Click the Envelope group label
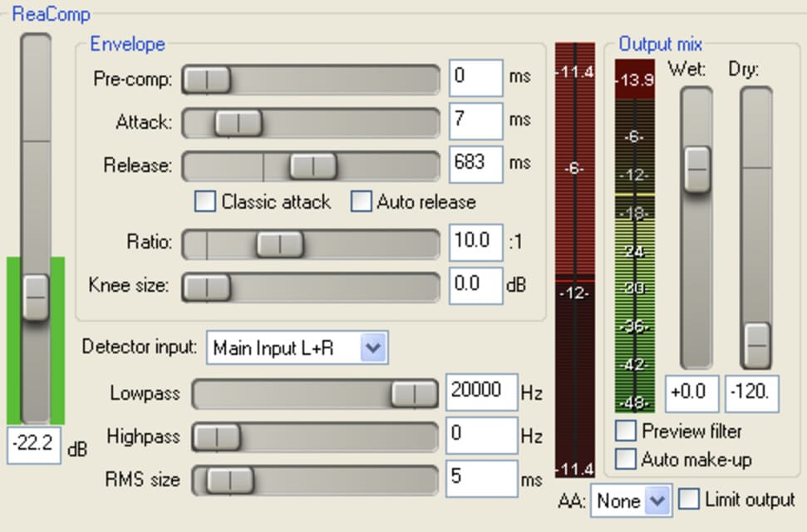Screen dimensions: 807x532 tap(128, 44)
